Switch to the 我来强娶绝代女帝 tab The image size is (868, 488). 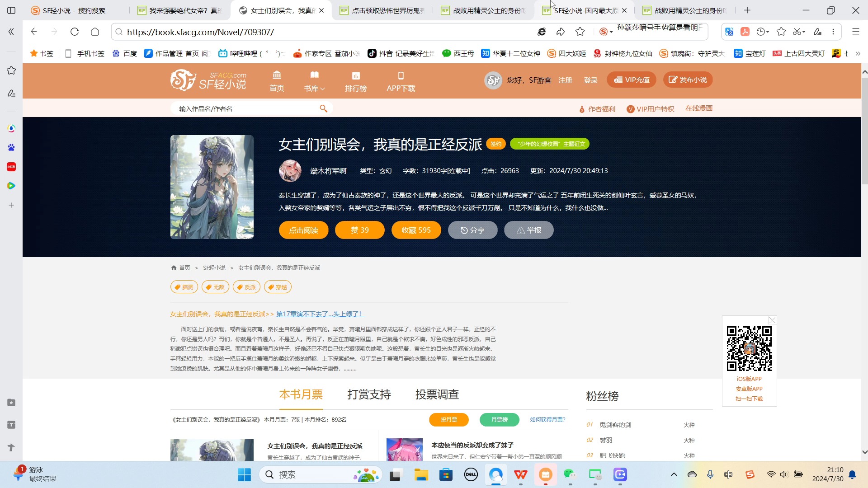point(179,10)
